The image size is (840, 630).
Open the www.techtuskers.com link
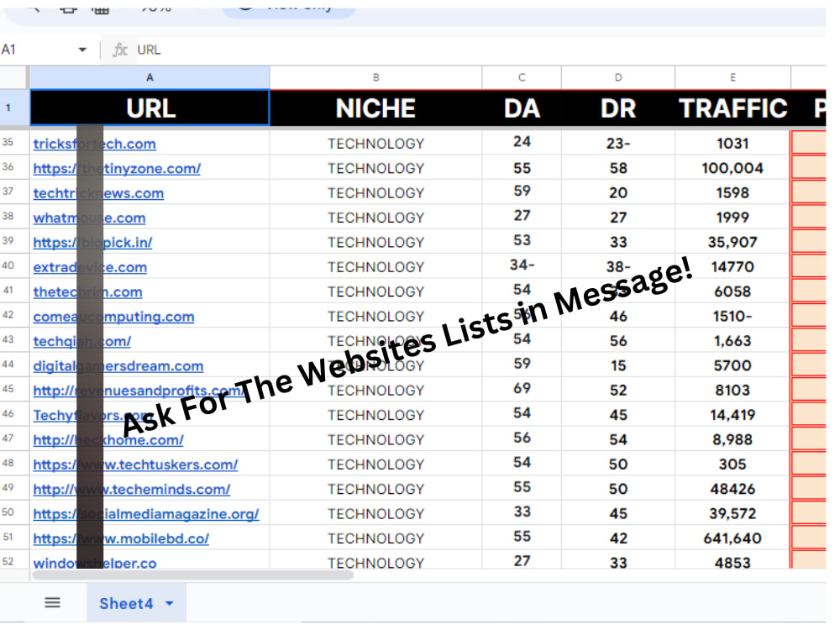click(135, 465)
